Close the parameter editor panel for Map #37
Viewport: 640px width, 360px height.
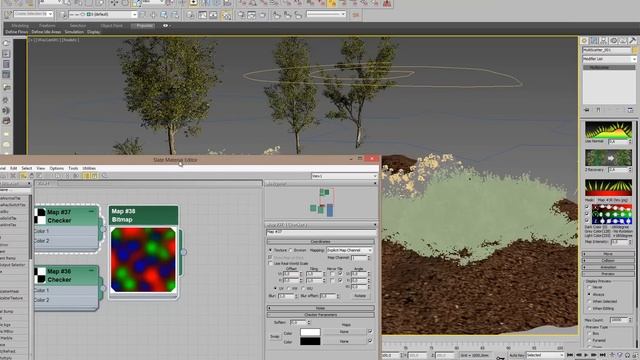point(375,225)
